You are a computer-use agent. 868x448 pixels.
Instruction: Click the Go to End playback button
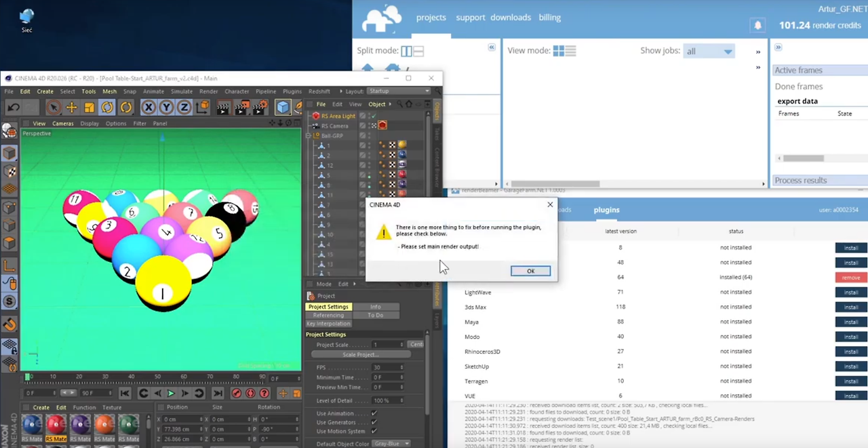pos(218,393)
